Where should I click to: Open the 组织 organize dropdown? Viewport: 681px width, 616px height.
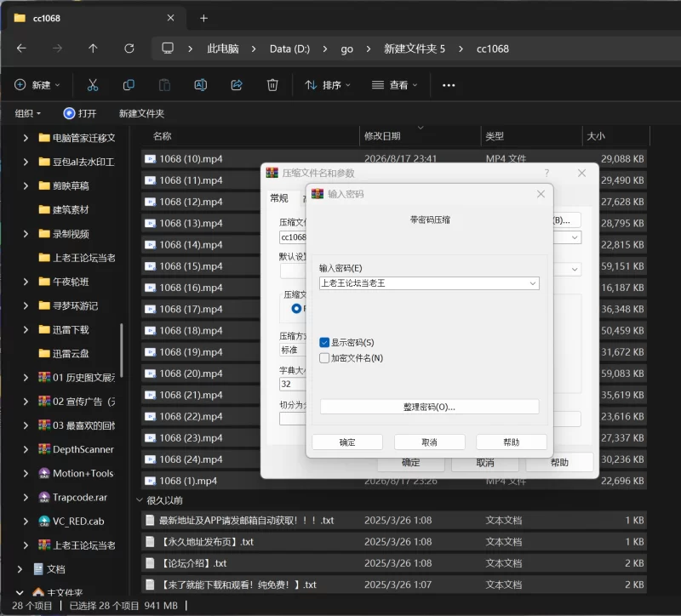click(28, 113)
